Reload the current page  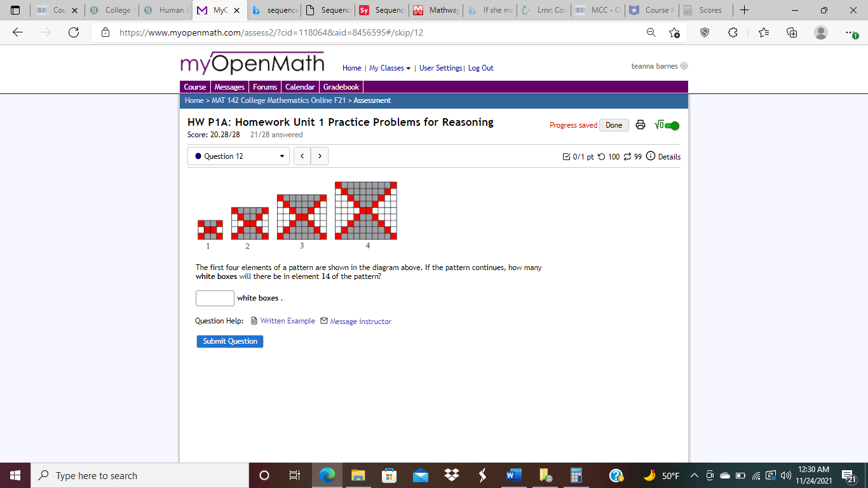click(74, 32)
